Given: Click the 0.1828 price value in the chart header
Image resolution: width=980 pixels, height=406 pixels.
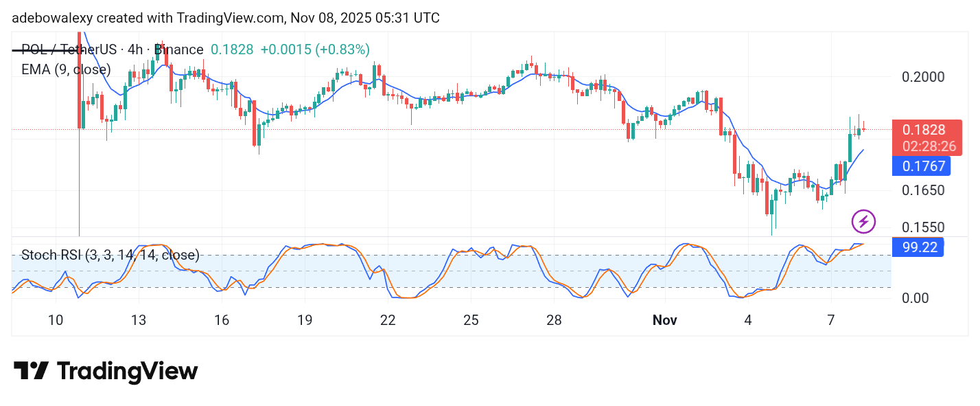Looking at the screenshot, I should coord(232,49).
